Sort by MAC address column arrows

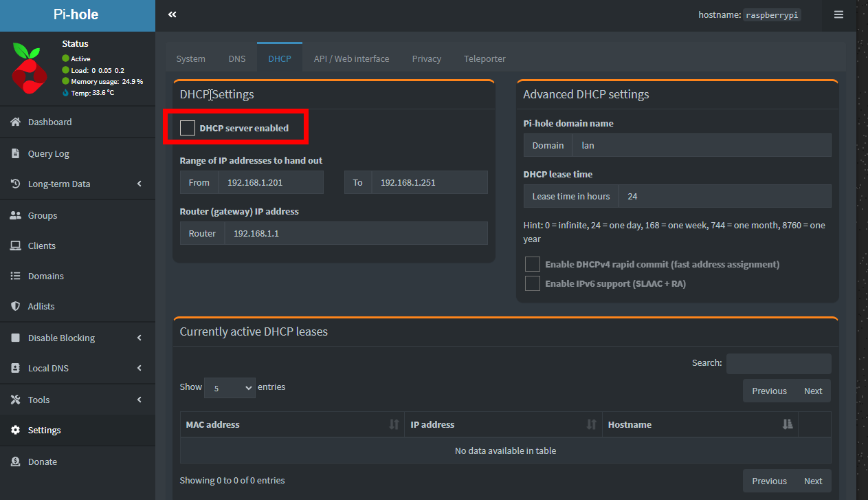click(x=394, y=424)
